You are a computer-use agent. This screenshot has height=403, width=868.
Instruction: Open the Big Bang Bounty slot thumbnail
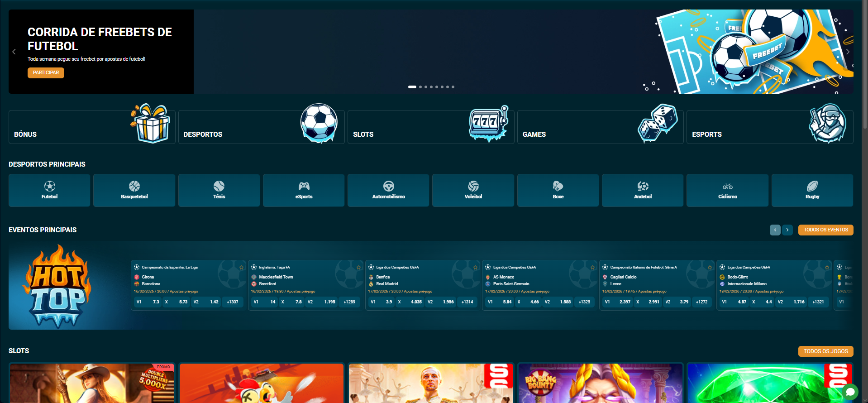[600, 383]
